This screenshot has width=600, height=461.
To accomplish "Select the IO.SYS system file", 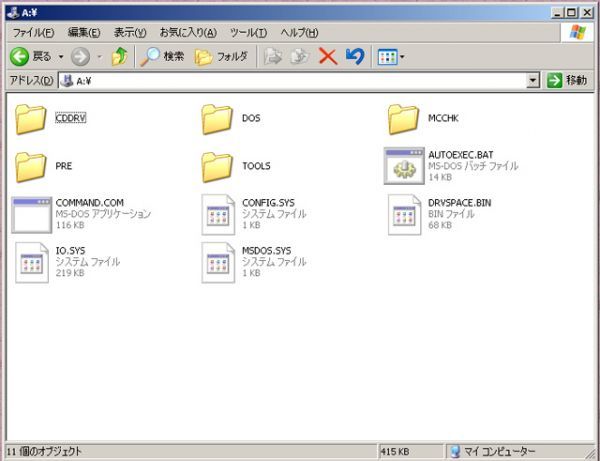I will (x=32, y=261).
